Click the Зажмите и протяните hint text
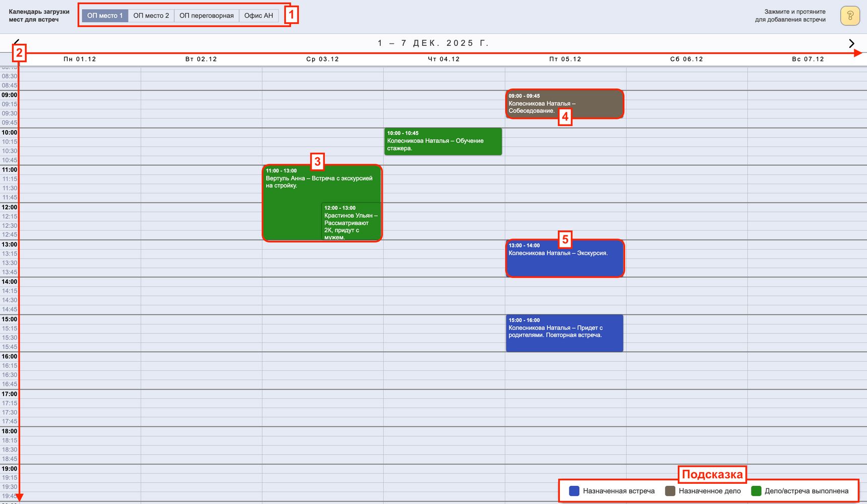The width and height of the screenshot is (867, 504). click(790, 16)
